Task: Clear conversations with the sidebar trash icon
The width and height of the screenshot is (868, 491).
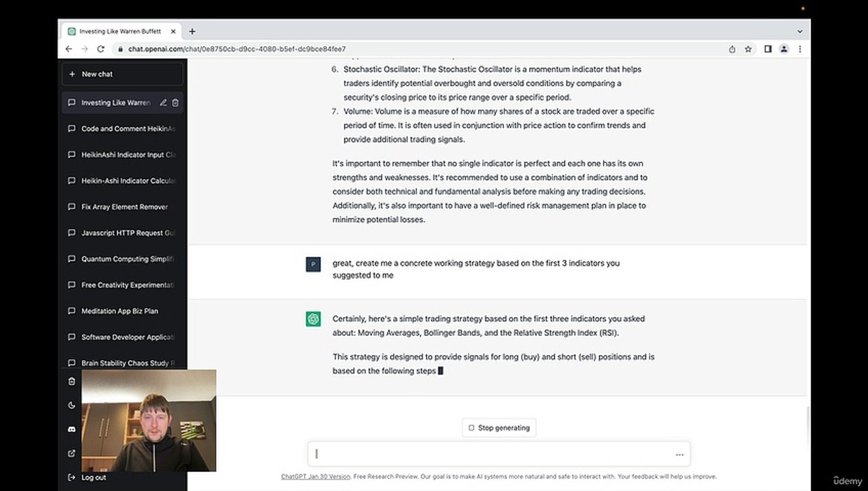Action: (x=71, y=381)
